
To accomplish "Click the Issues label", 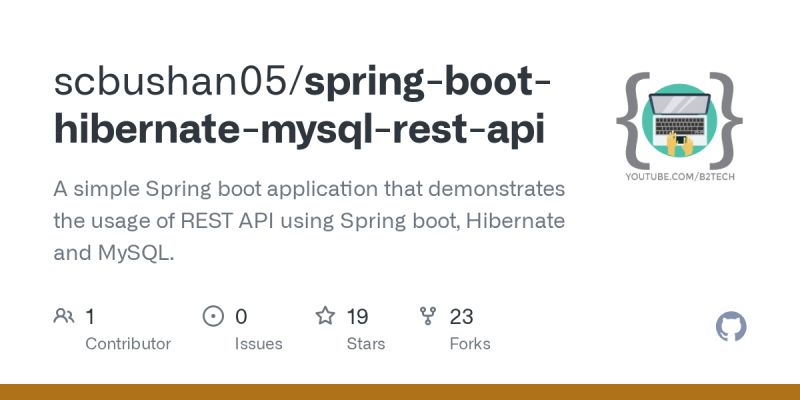I will point(259,343).
